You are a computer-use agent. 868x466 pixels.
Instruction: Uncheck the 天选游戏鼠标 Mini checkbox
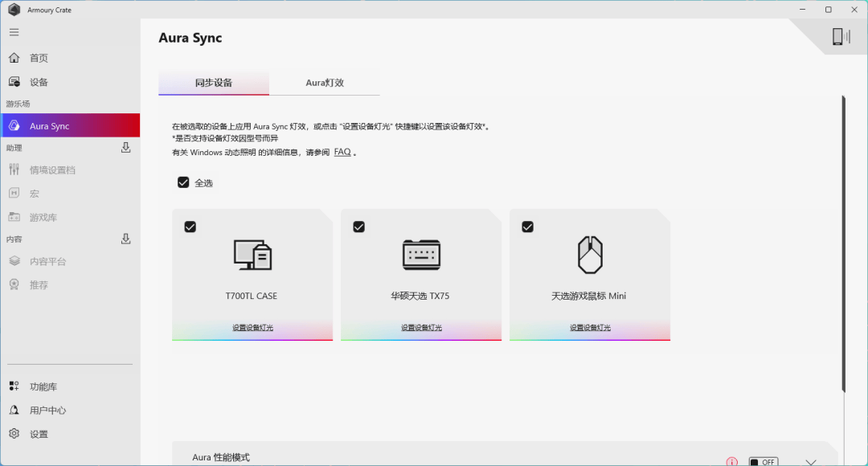527,227
